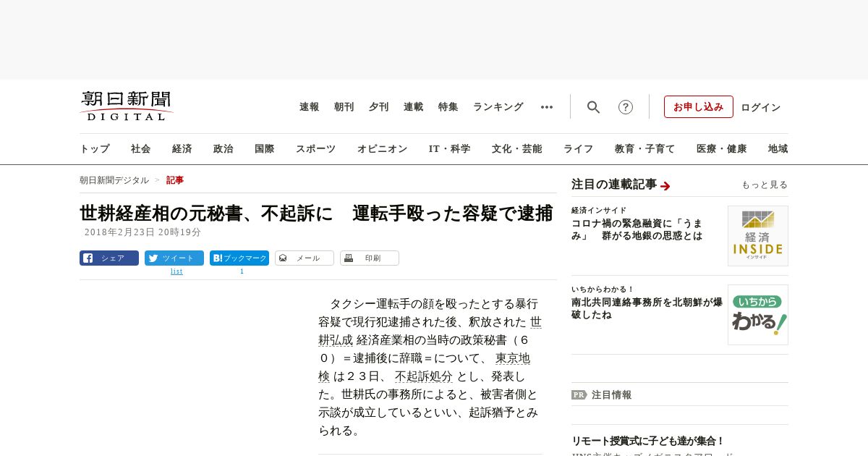Viewport: 868px width, 456px height.
Task: Click the 経済インサイド series label
Action: [x=599, y=211]
